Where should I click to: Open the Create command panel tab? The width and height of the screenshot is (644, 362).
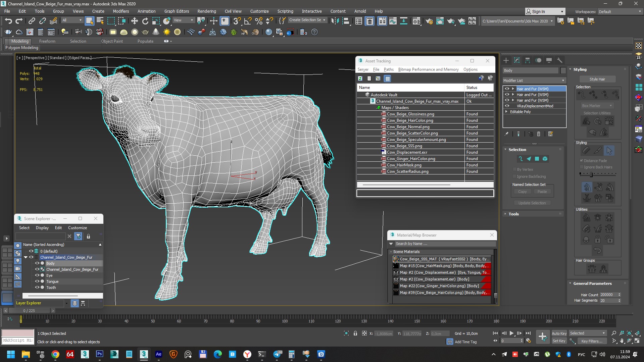click(506, 60)
